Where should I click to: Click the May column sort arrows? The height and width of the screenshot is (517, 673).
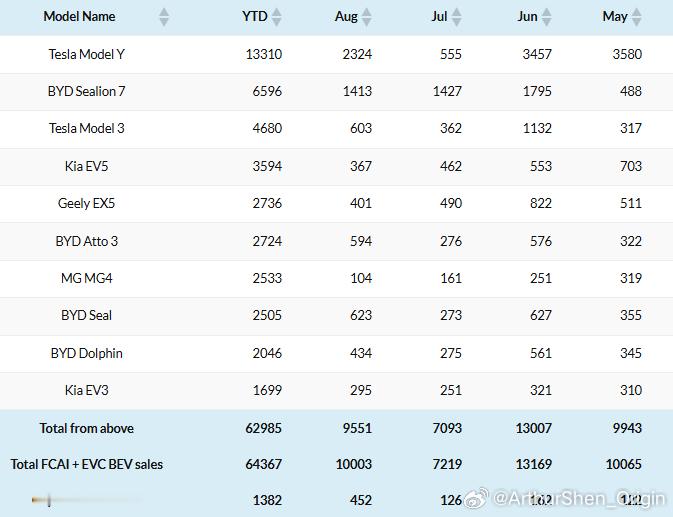coord(637,17)
